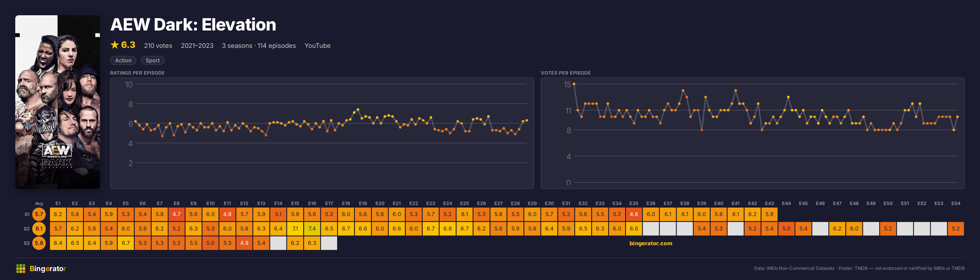Select the Sport genre tag
The height and width of the screenshot is (280, 980).
click(x=152, y=61)
